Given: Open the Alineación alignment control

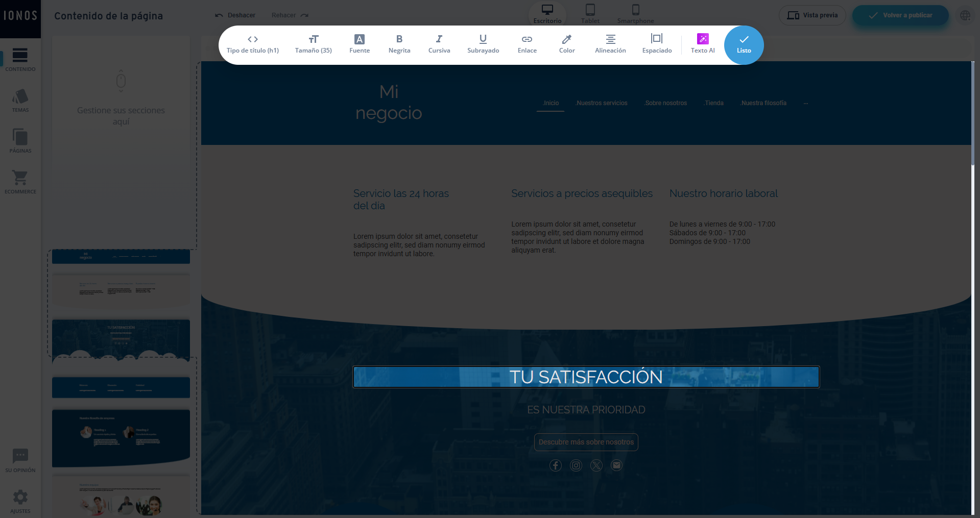Looking at the screenshot, I should (x=610, y=43).
